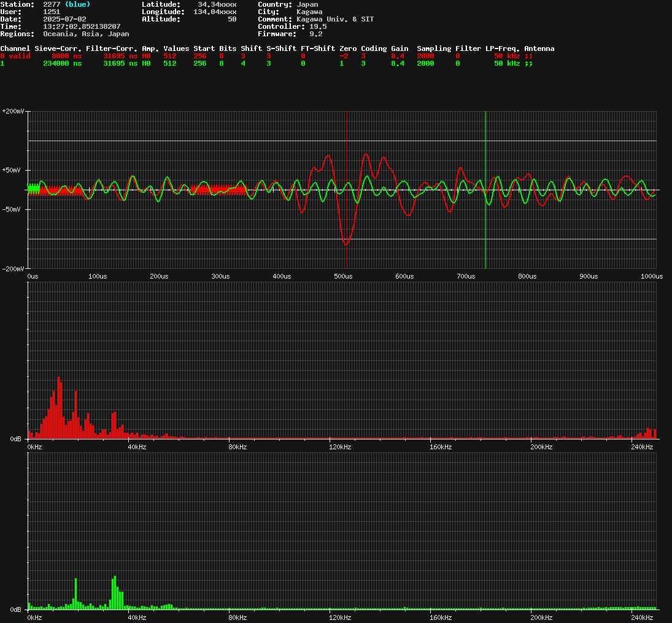Click the "100us" time axis label
The image size is (672, 623).
click(x=98, y=277)
